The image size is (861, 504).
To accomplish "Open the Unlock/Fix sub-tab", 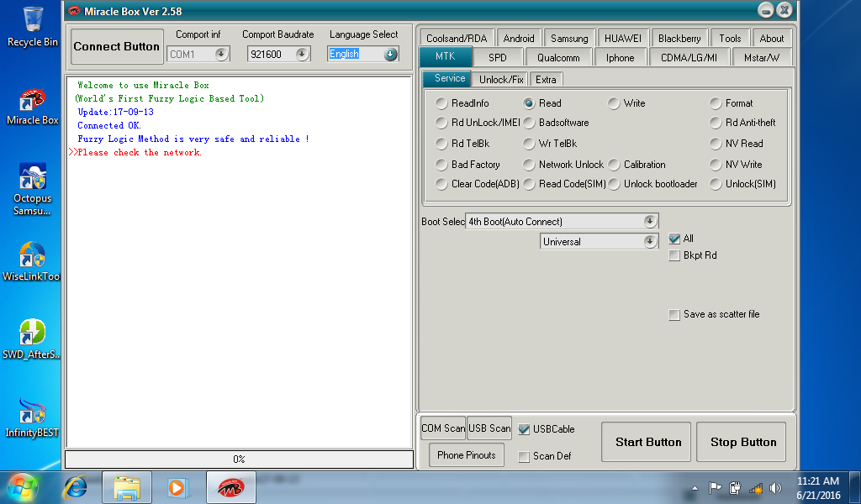I will (x=501, y=80).
